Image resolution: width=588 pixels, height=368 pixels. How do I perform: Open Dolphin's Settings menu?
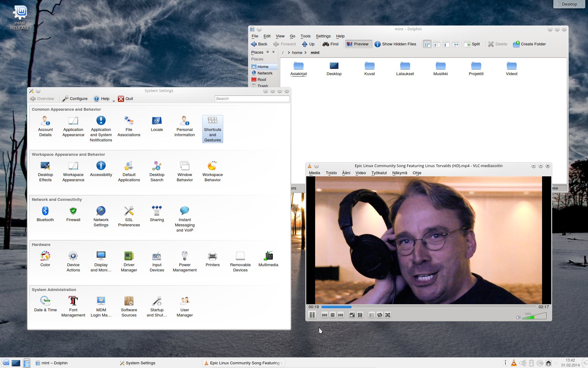click(323, 36)
